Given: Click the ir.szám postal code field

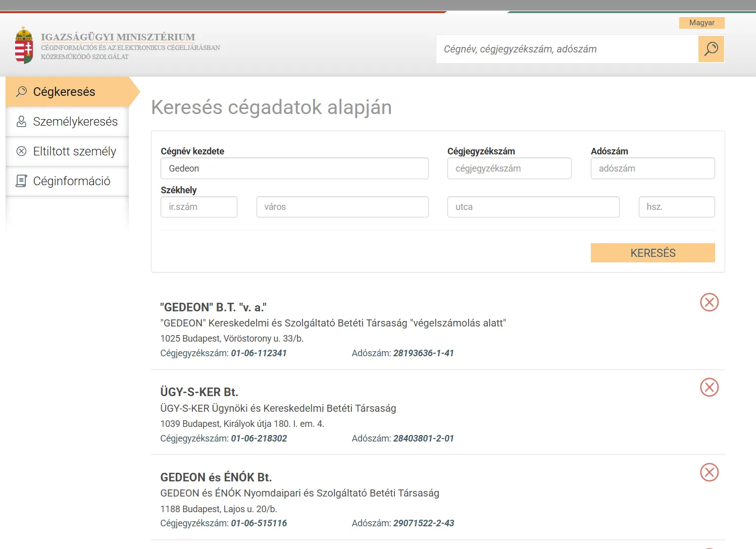Looking at the screenshot, I should coord(199,207).
